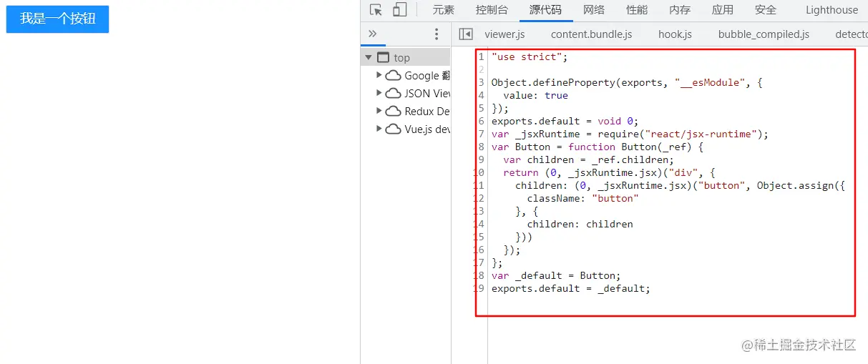868x364 pixels.
Task: Click the cloud icon beside Redux DevTools
Action: tap(393, 112)
